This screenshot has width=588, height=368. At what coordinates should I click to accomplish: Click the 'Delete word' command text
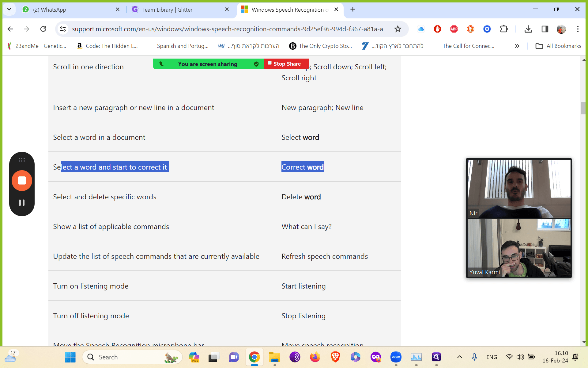[x=301, y=197]
